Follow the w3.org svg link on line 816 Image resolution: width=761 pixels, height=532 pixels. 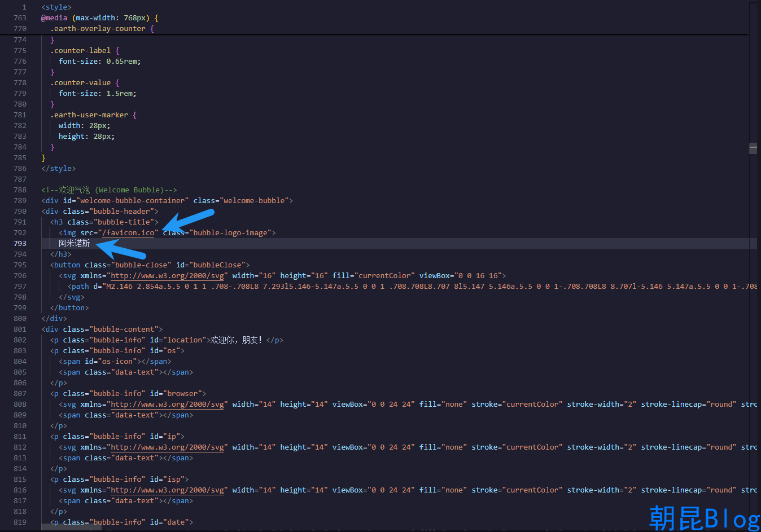(x=167, y=490)
